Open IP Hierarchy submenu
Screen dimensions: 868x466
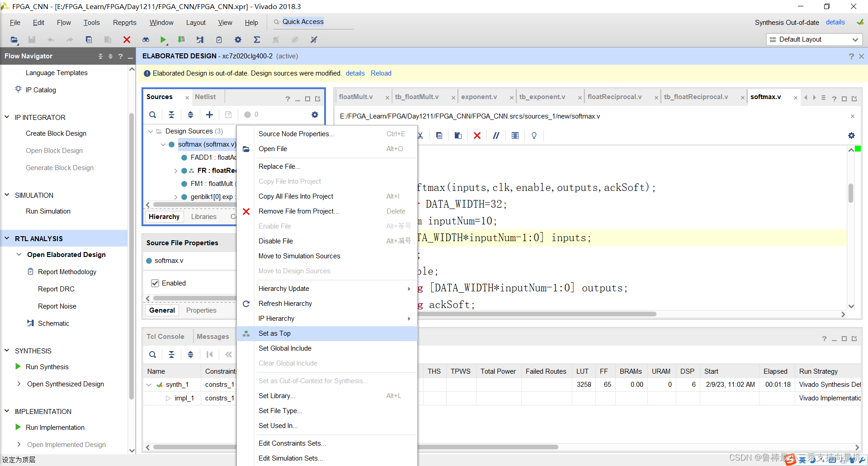pos(326,319)
